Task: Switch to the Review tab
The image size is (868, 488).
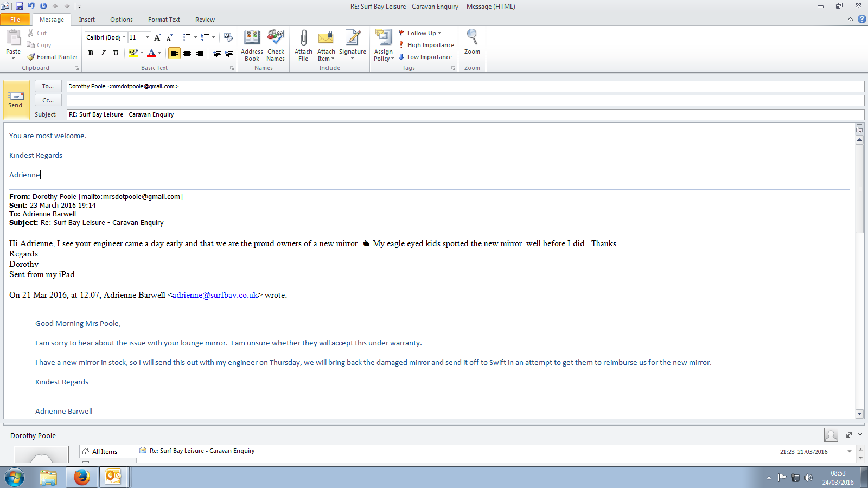Action: [x=205, y=20]
